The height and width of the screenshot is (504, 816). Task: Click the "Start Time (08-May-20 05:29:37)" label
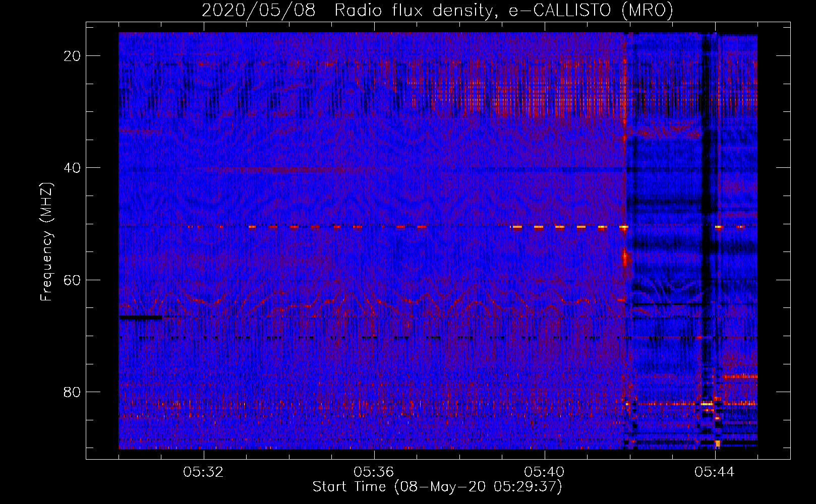(x=437, y=487)
